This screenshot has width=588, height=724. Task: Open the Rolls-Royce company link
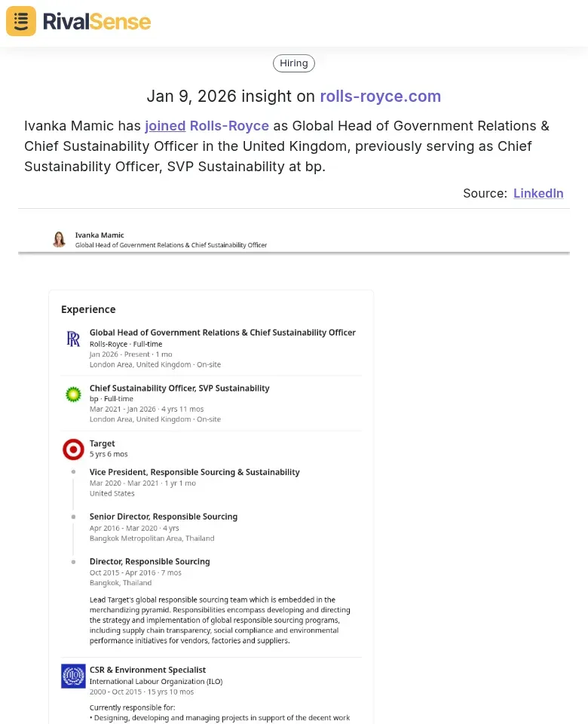[x=229, y=126]
